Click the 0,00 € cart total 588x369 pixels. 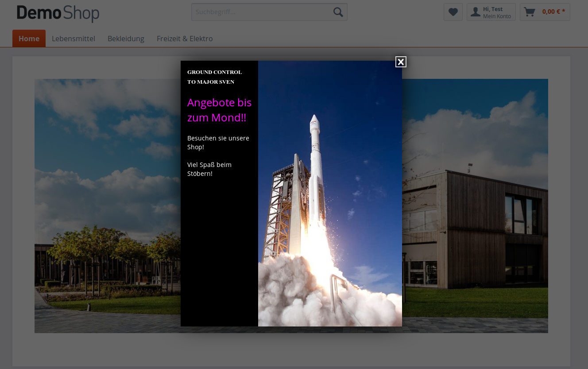(553, 12)
